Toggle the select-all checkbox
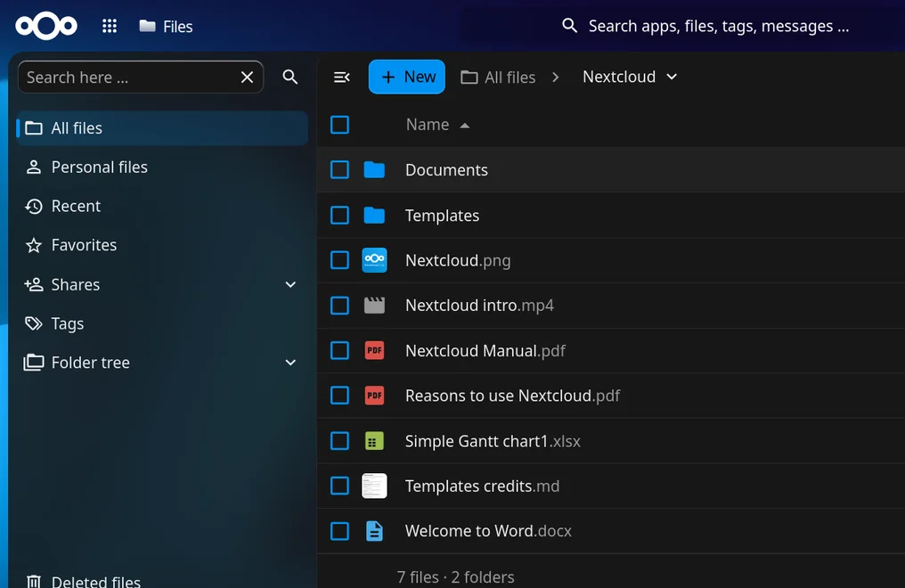The height and width of the screenshot is (588, 905). pos(340,125)
